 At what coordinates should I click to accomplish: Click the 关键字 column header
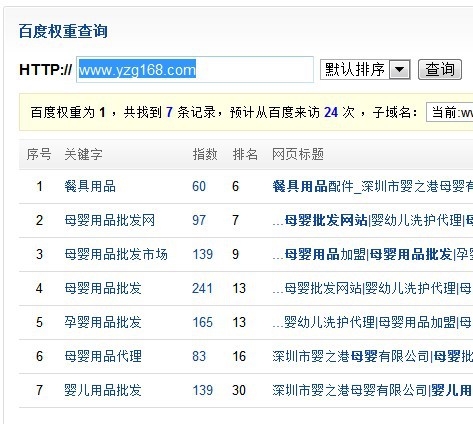(x=83, y=154)
